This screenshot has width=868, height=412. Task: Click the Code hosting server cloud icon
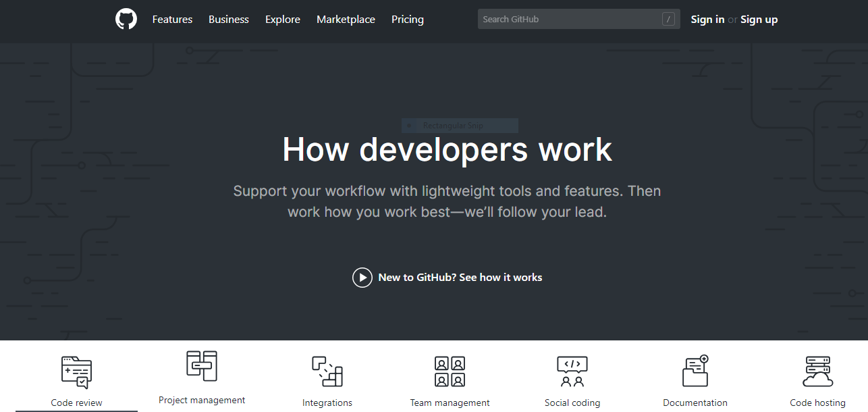click(818, 371)
